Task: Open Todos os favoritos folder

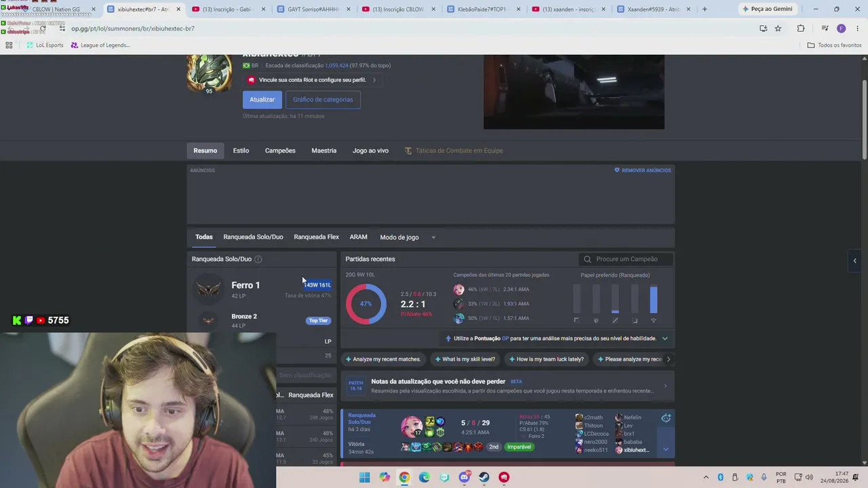Action: pyautogui.click(x=835, y=45)
